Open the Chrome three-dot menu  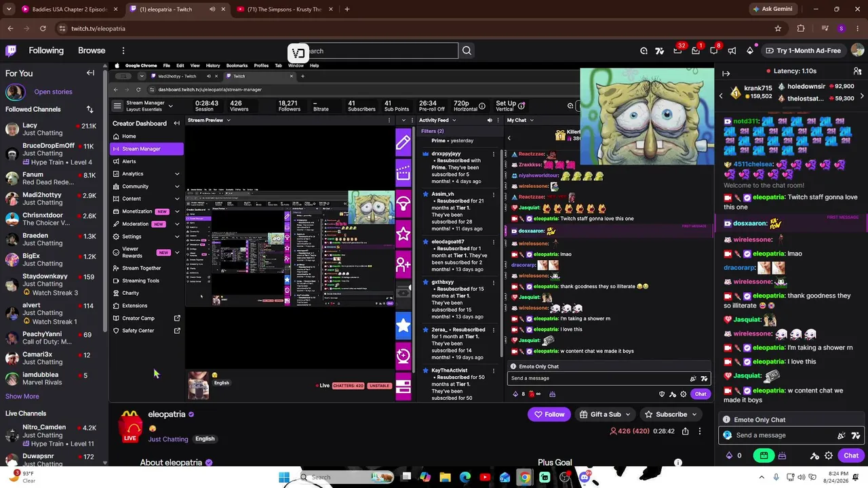pos(857,28)
